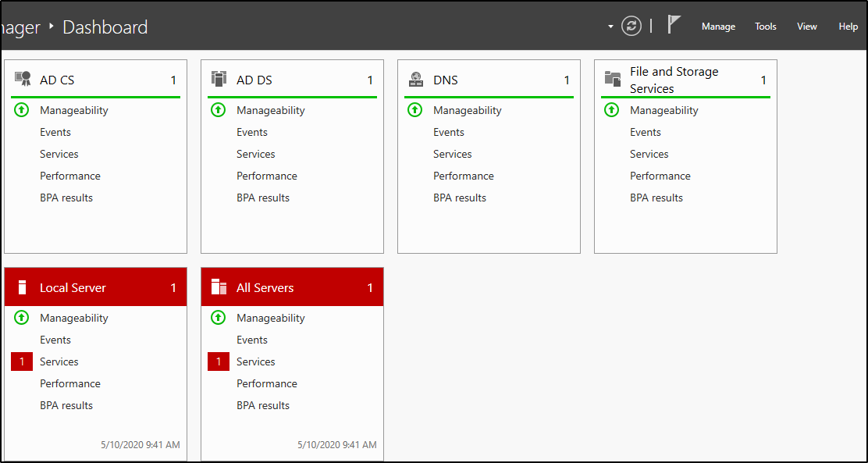Click the AD DS role icon
Viewport: 868px width, 463px height.
(x=219, y=79)
